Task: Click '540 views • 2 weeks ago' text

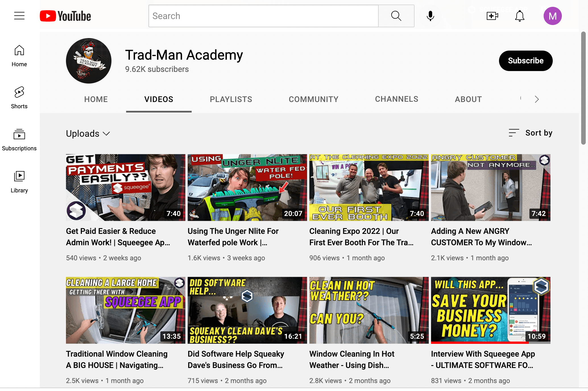Action: tap(103, 258)
